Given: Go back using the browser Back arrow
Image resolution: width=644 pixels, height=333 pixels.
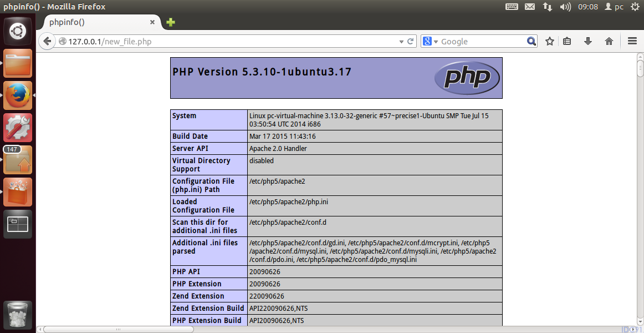Looking at the screenshot, I should 47,41.
